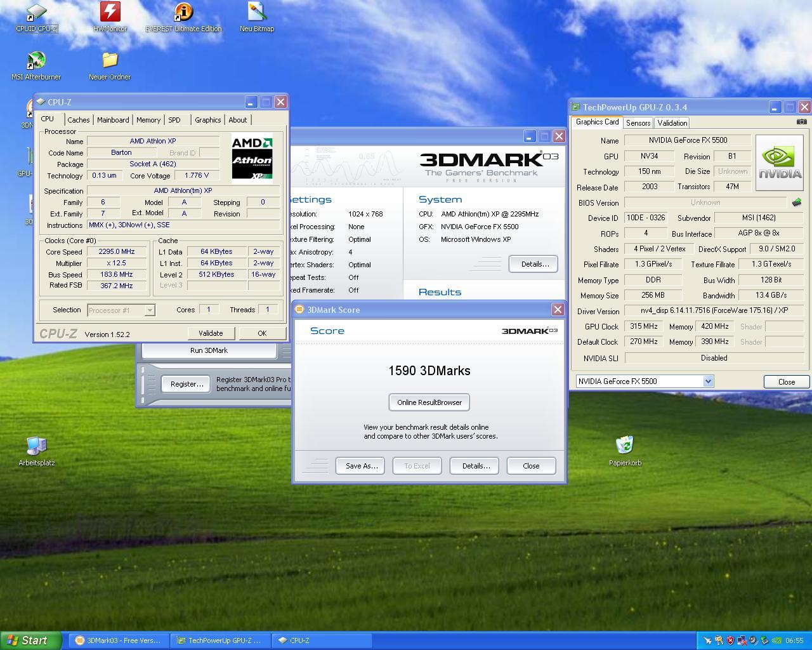The image size is (812, 650).
Task: Open the Neu Bitmap file icon
Action: (257, 18)
